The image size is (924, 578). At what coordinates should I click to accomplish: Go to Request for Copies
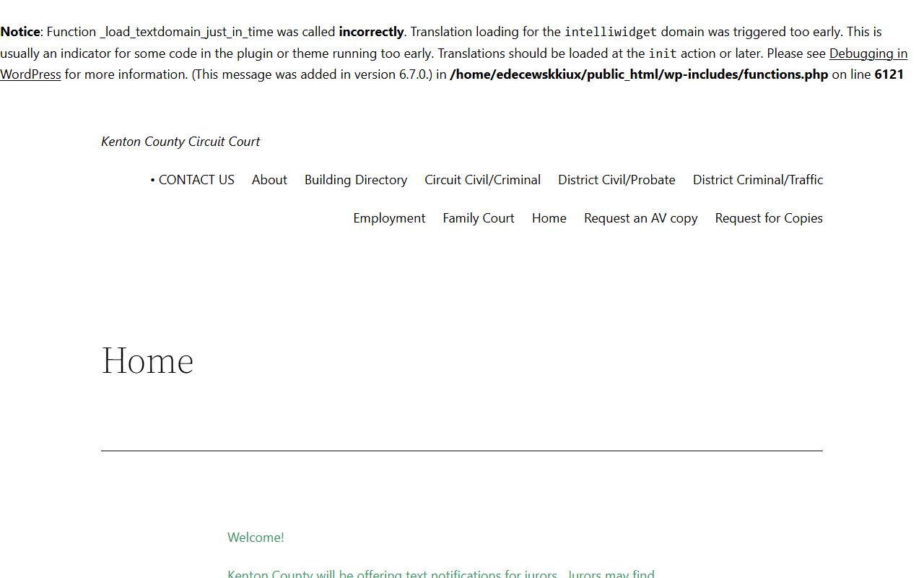[768, 218]
